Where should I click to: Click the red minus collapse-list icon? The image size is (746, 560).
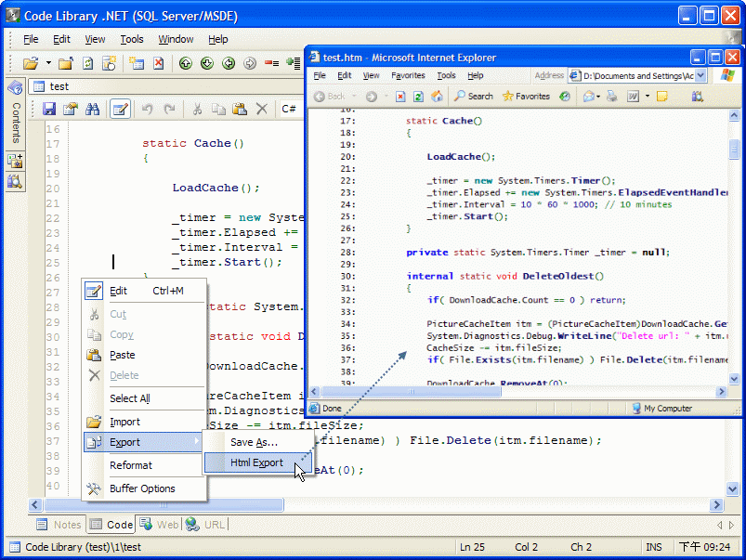point(271,63)
